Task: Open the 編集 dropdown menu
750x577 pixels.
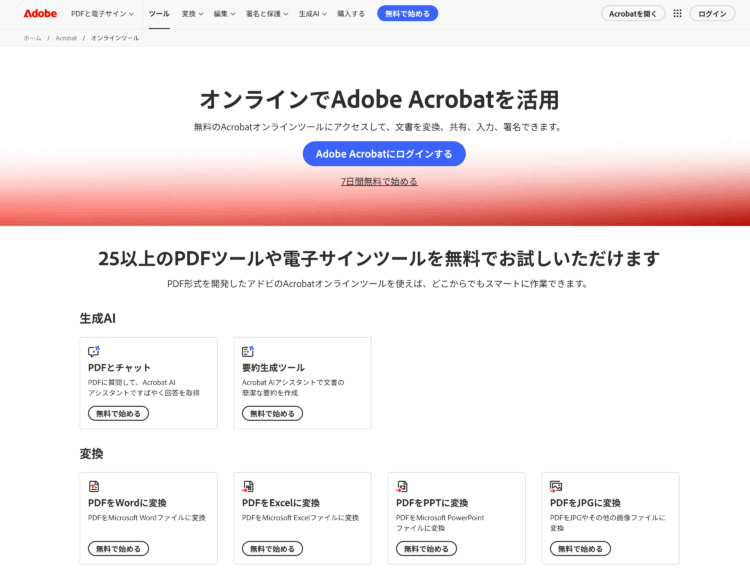Action: tap(224, 14)
